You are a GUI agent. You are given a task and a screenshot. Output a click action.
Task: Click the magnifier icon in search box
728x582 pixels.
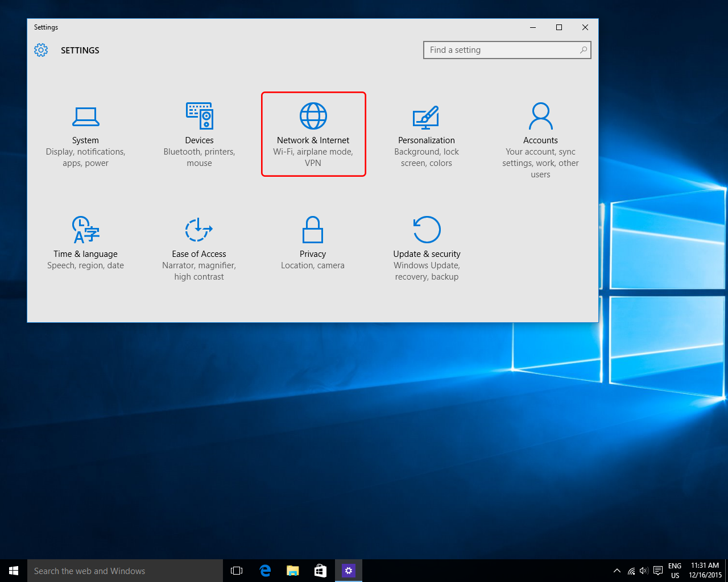coord(584,50)
